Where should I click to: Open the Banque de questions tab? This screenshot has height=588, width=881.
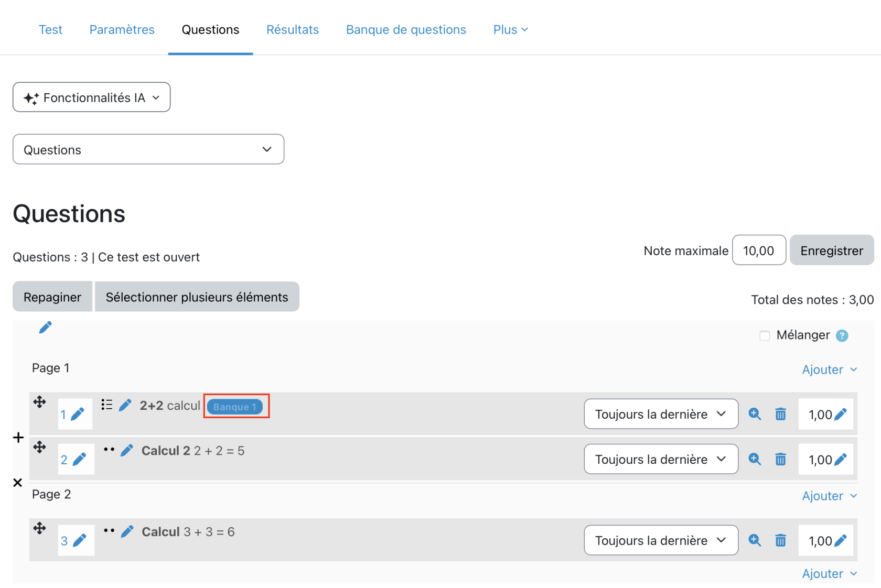[406, 30]
